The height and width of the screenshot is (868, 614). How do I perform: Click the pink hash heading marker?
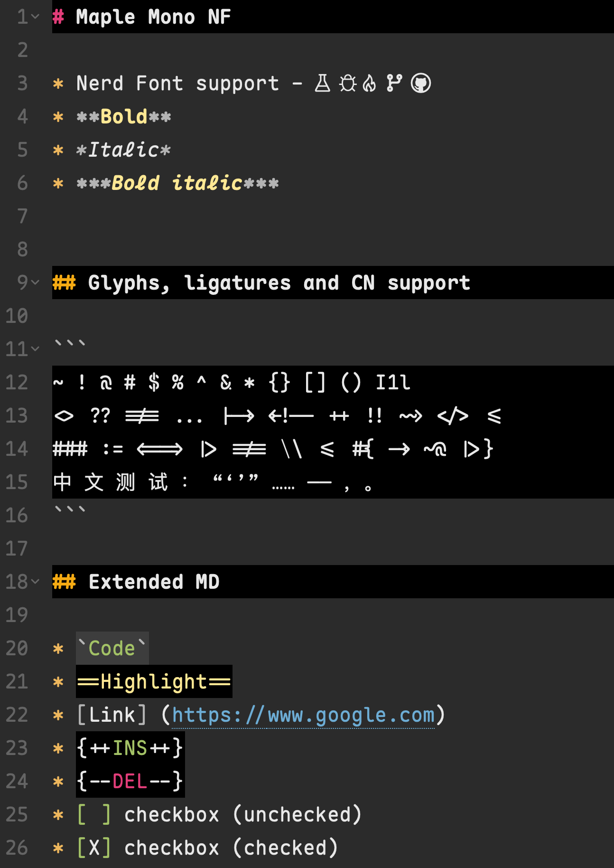(58, 17)
